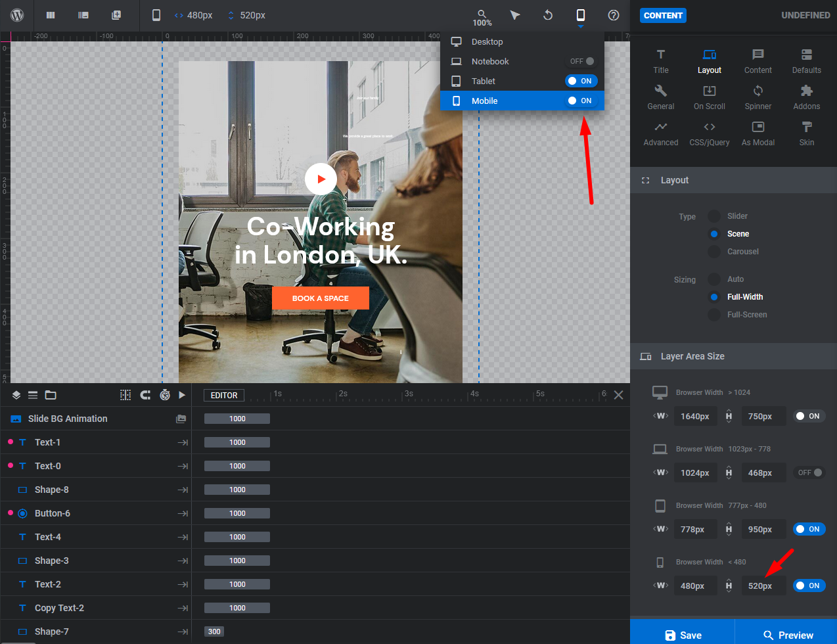Select the pointer selection tool
837x644 pixels.
pyautogui.click(x=515, y=15)
